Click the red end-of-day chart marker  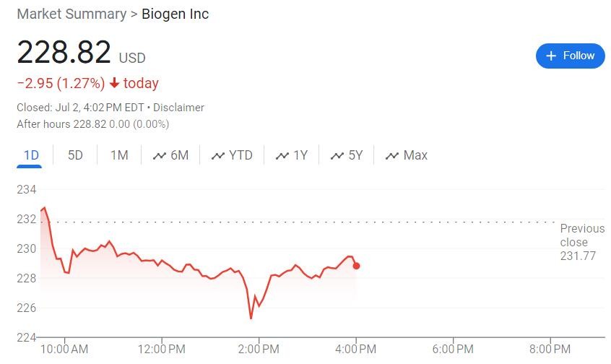(356, 266)
